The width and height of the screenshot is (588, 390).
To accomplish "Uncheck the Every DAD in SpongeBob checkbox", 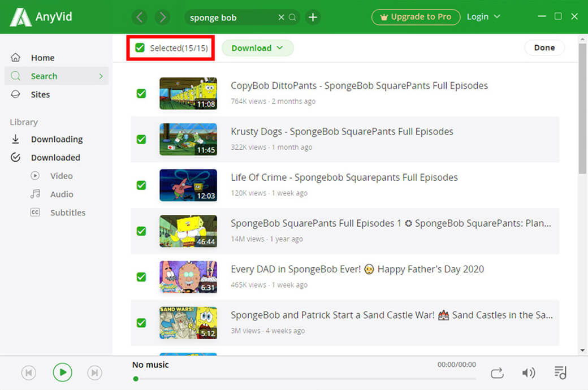I will pos(141,277).
